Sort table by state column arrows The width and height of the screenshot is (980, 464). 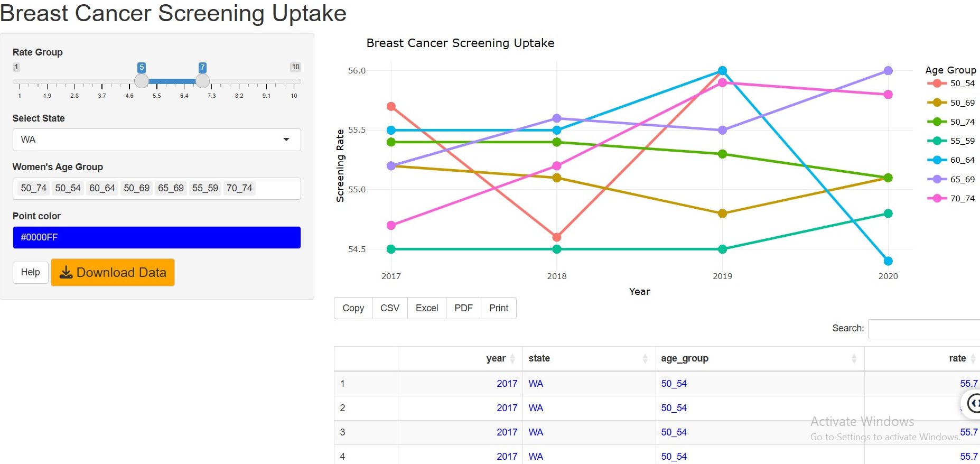[645, 358]
